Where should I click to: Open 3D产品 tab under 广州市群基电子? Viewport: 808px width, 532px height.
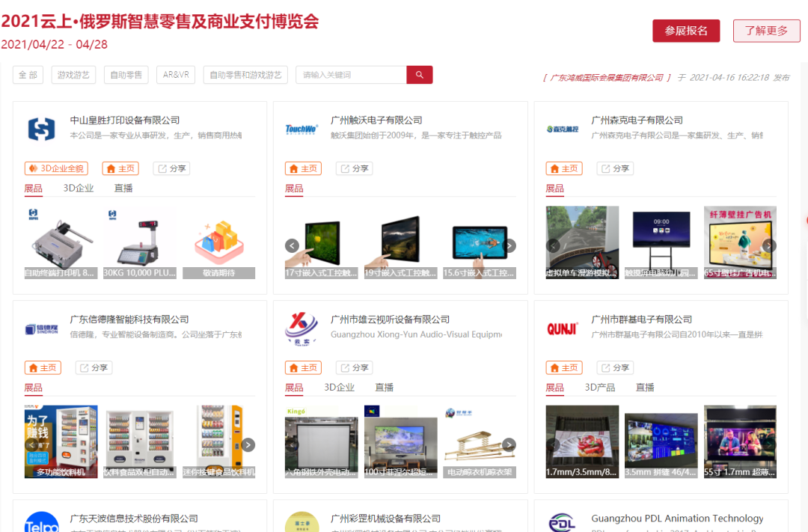point(600,388)
